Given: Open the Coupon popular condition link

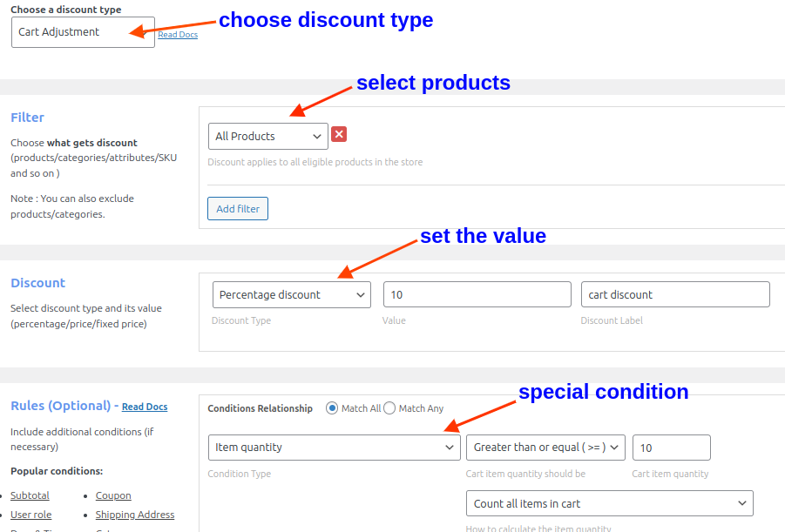Looking at the screenshot, I should pyautogui.click(x=113, y=495).
